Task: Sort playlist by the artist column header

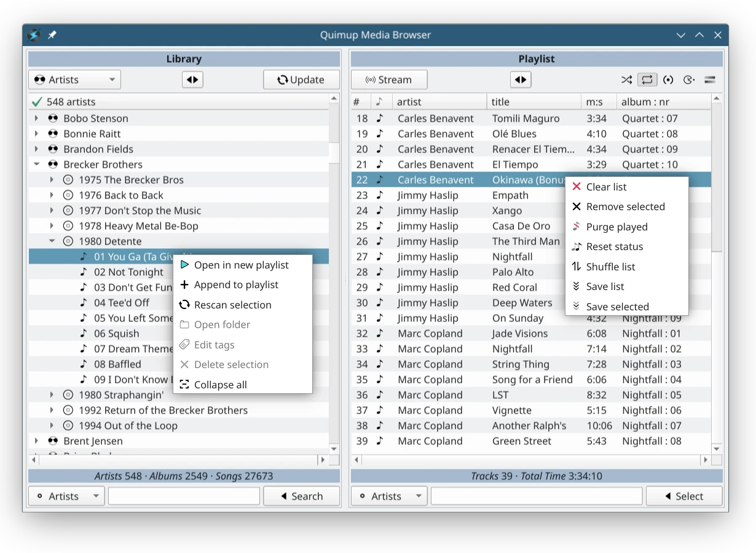Action: 439,102
